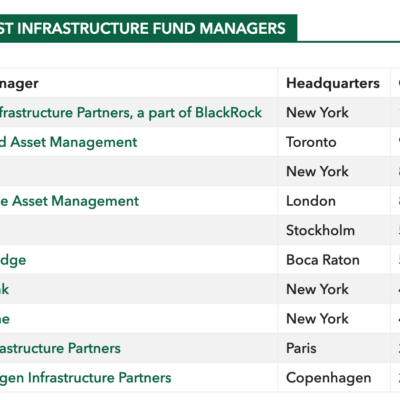400x400 pixels.
Task: Open the Copenhagen Infrastructure Partners link
Action: [86, 378]
